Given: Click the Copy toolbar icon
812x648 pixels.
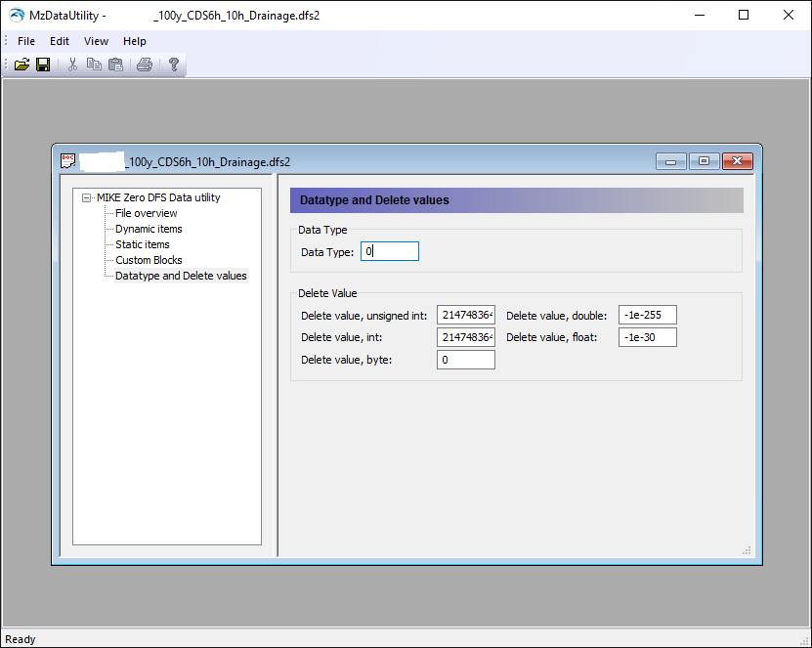Looking at the screenshot, I should point(94,65).
